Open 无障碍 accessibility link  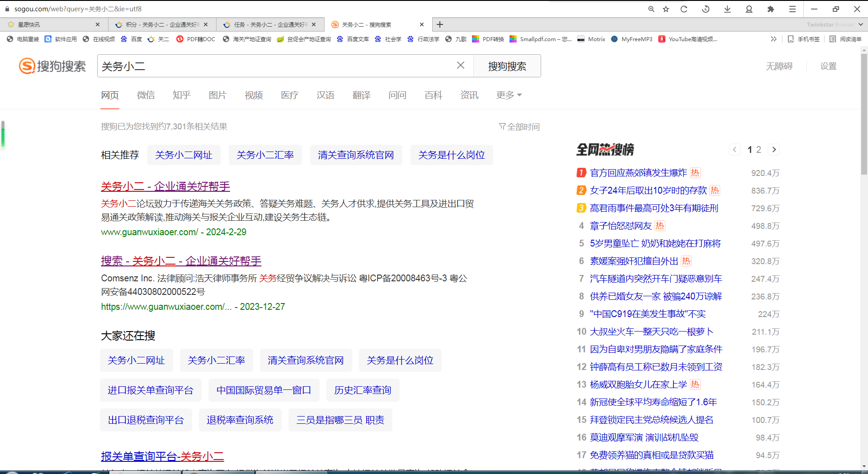click(779, 66)
